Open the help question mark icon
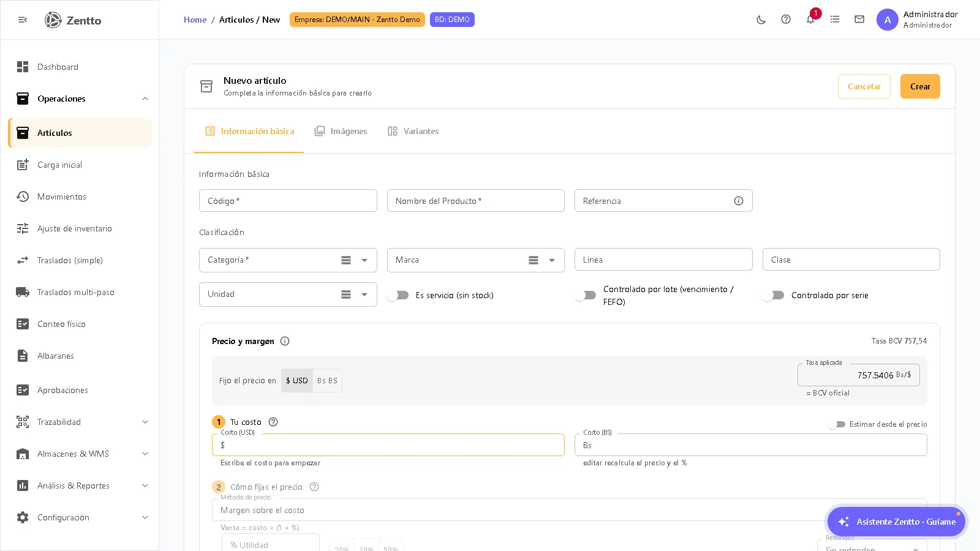 pos(786,20)
